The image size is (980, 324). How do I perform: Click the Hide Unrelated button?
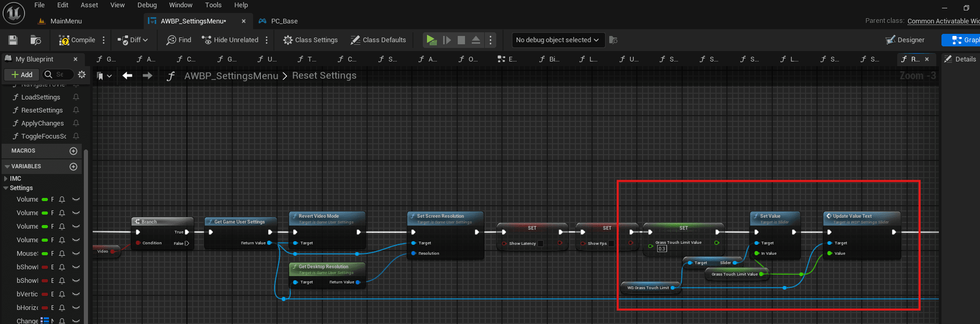230,40
